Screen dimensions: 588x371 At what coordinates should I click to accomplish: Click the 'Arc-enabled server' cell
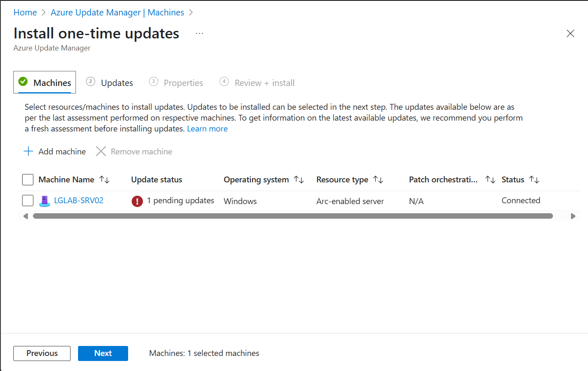(x=350, y=201)
